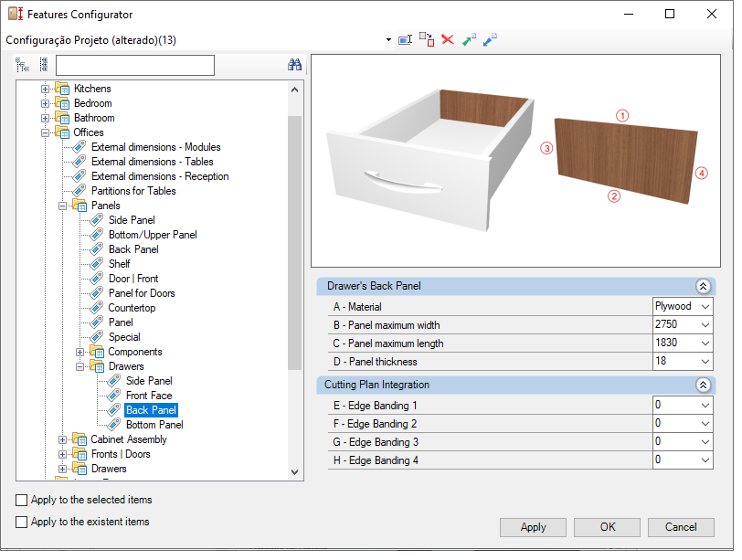Expand the Cabinet Assembly tree node

(x=62, y=439)
